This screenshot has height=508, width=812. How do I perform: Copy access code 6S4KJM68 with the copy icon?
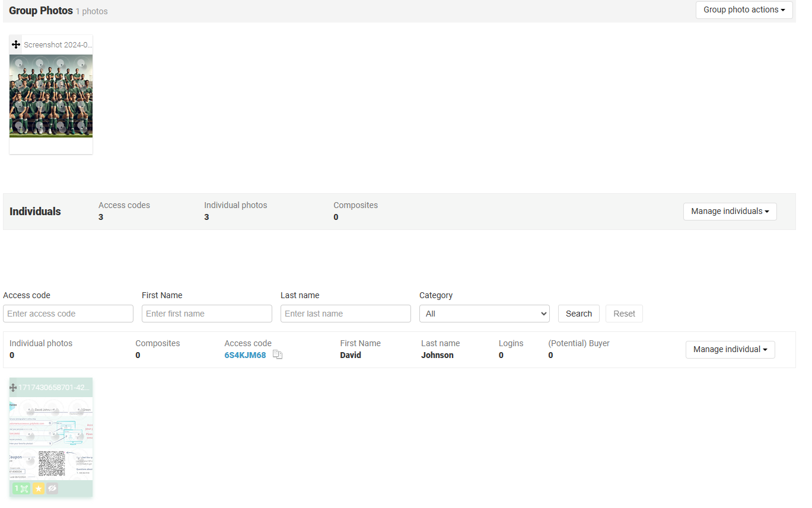tap(278, 354)
